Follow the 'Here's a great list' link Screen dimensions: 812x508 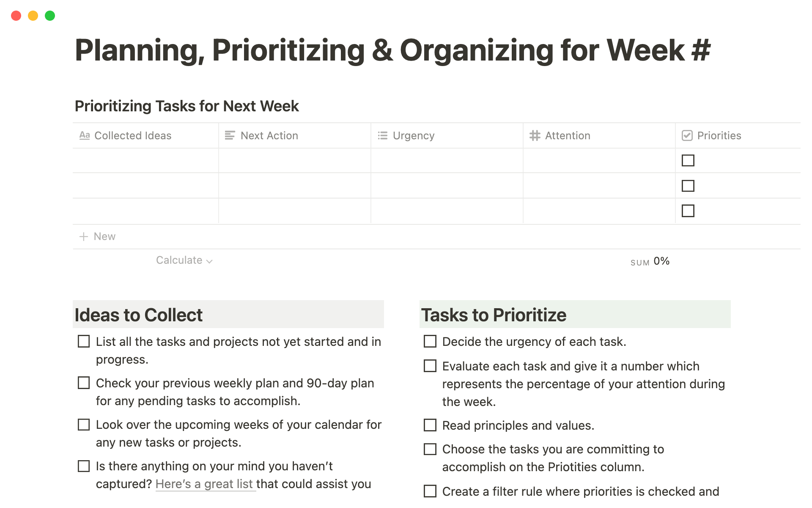point(205,484)
